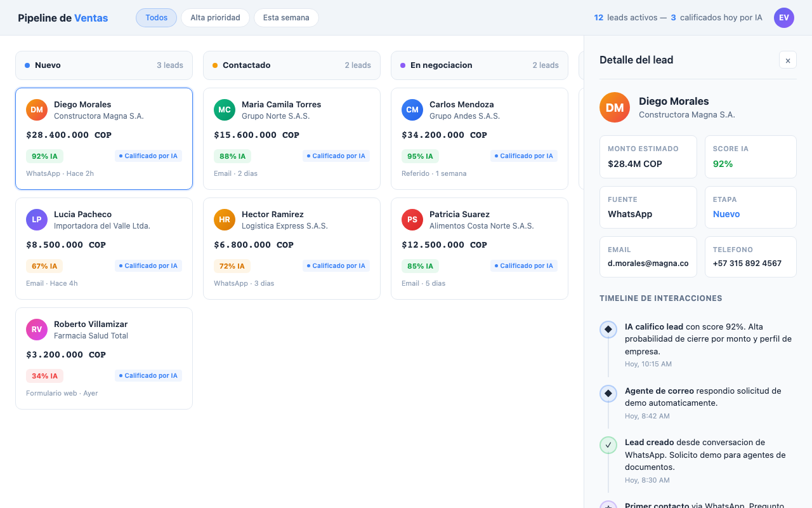Select Maria Camila Torres's MC avatar
812x508 pixels.
tap(224, 109)
